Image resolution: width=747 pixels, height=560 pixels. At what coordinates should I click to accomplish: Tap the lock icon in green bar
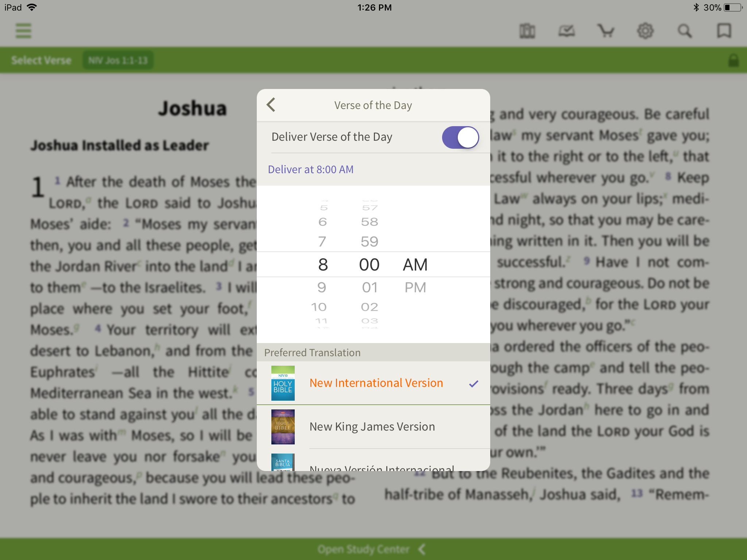click(x=734, y=61)
